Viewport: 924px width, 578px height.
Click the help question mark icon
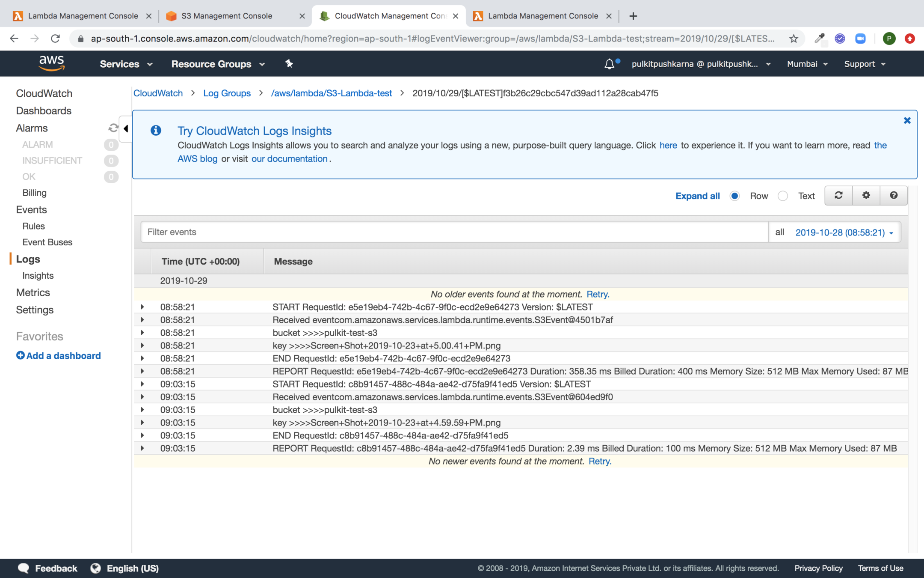tap(894, 196)
